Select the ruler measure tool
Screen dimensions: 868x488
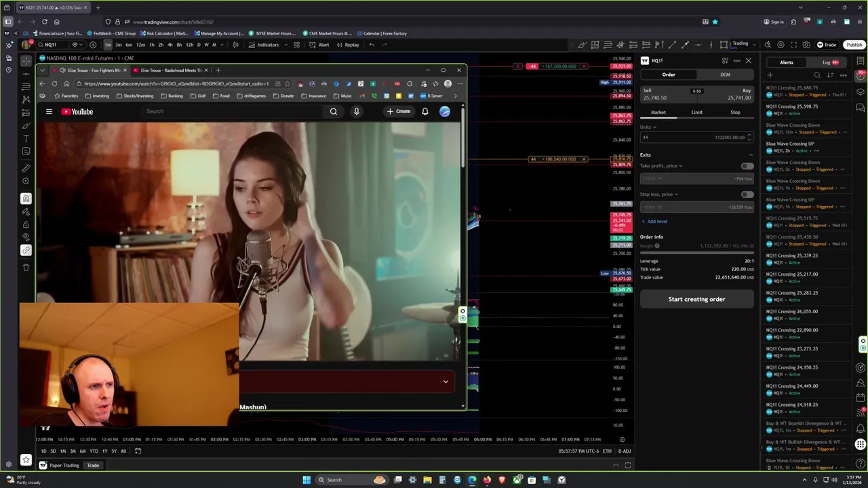pyautogui.click(x=26, y=168)
